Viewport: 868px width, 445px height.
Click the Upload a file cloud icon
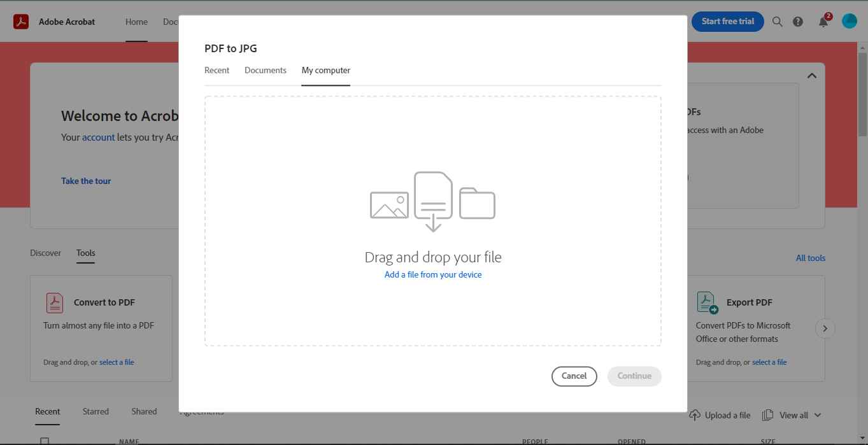695,415
